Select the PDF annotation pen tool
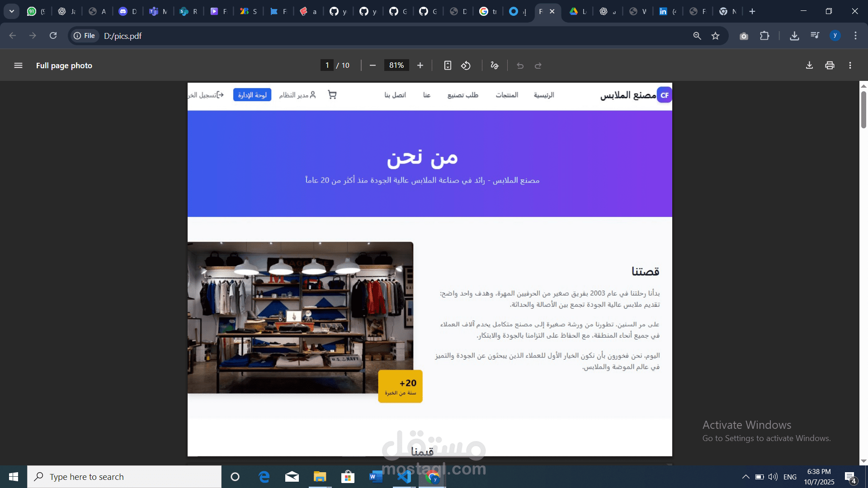The width and height of the screenshot is (868, 488). click(x=494, y=65)
